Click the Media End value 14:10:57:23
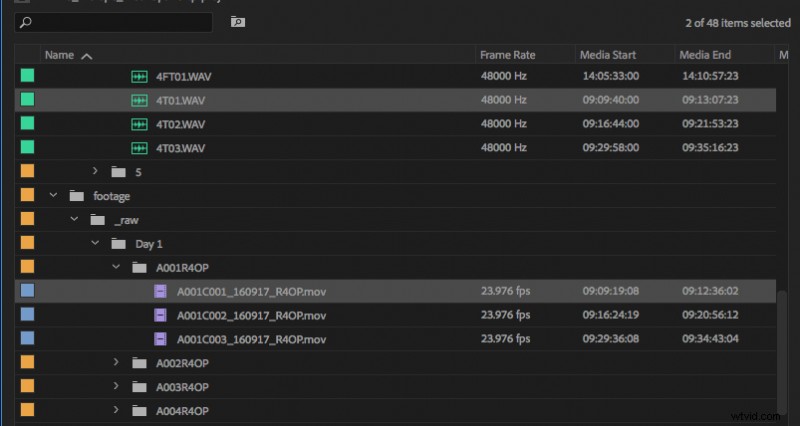The width and height of the screenshot is (800, 426). coord(710,76)
